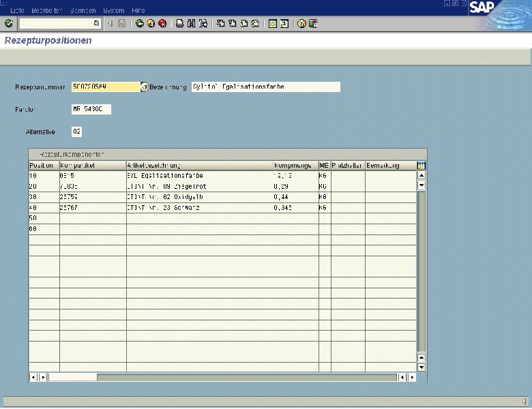The width and height of the screenshot is (532, 409).
Task: Open the Bearbeiten menu
Action: (x=47, y=10)
